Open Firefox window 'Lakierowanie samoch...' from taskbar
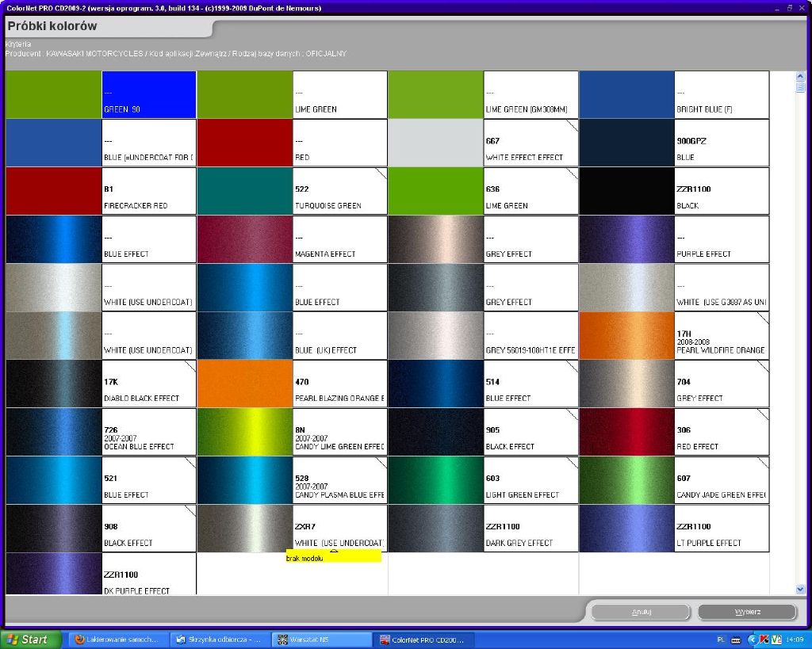Screen dimensions: 812x649 click(116, 639)
